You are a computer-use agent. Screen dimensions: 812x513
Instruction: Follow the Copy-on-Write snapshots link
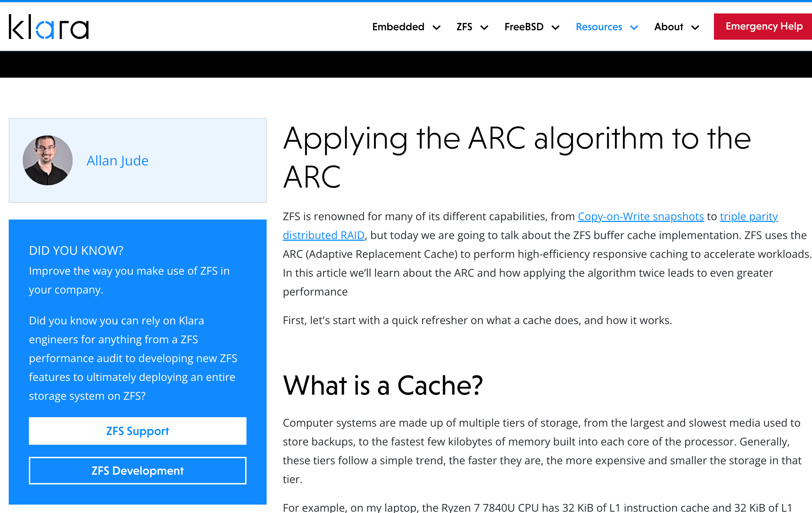point(640,216)
